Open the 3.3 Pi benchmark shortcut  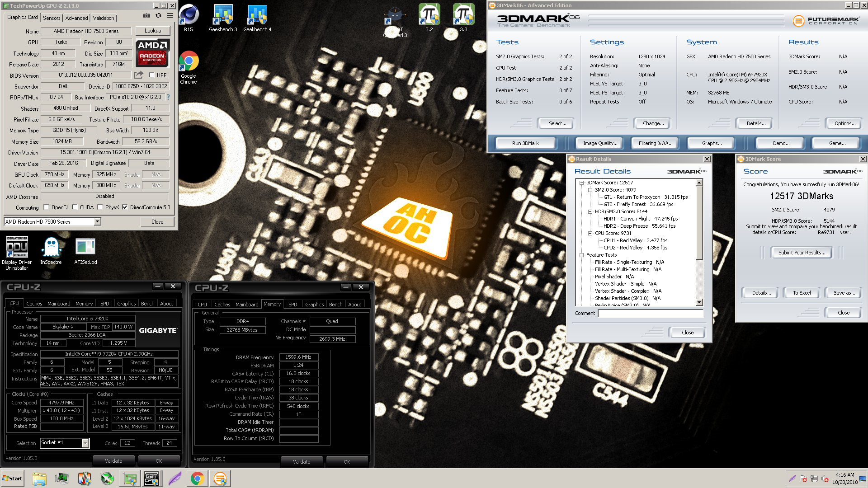(463, 18)
